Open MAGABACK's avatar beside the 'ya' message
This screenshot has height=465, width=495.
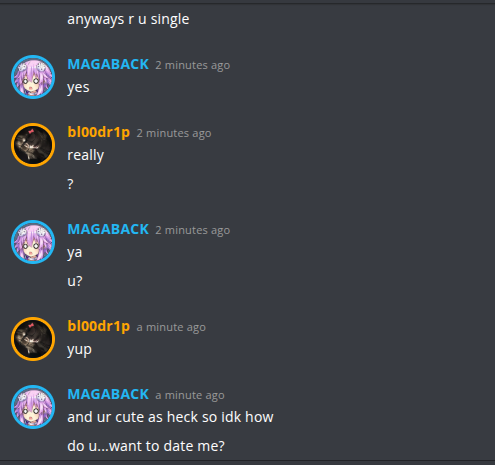33,242
